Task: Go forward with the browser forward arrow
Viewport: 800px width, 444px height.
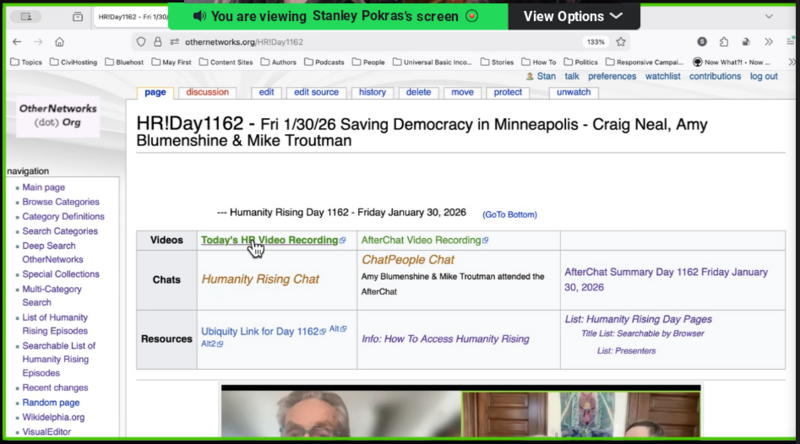Action: (38, 42)
